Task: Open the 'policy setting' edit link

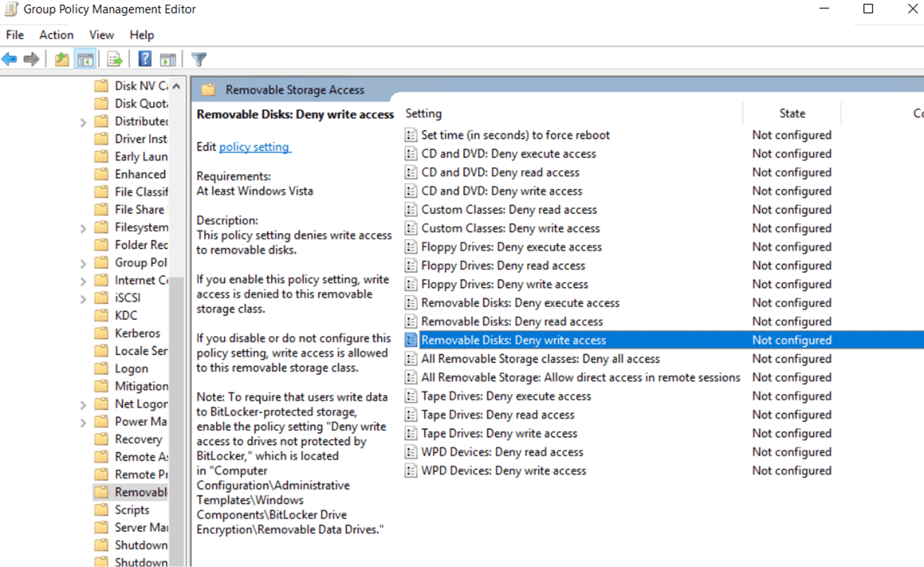Action: coord(254,147)
